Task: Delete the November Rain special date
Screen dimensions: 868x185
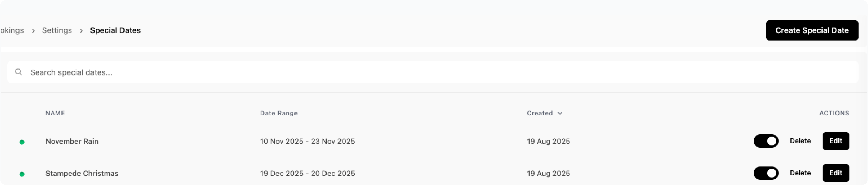Action: click(x=800, y=141)
